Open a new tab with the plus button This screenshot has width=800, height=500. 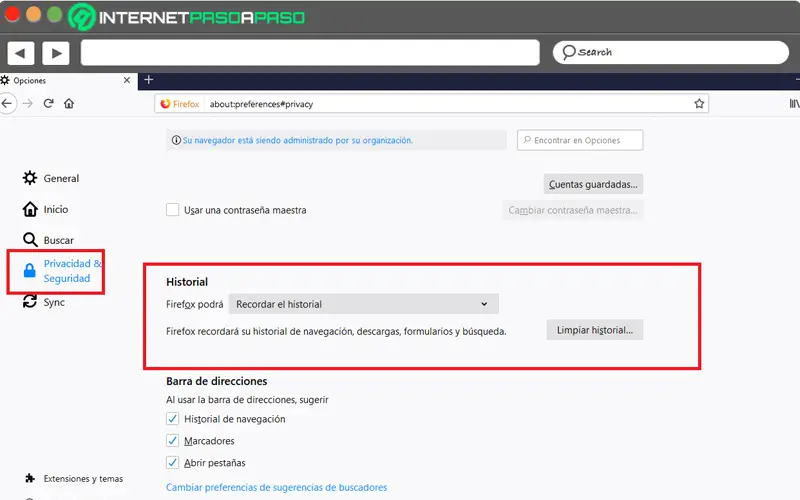pos(148,80)
